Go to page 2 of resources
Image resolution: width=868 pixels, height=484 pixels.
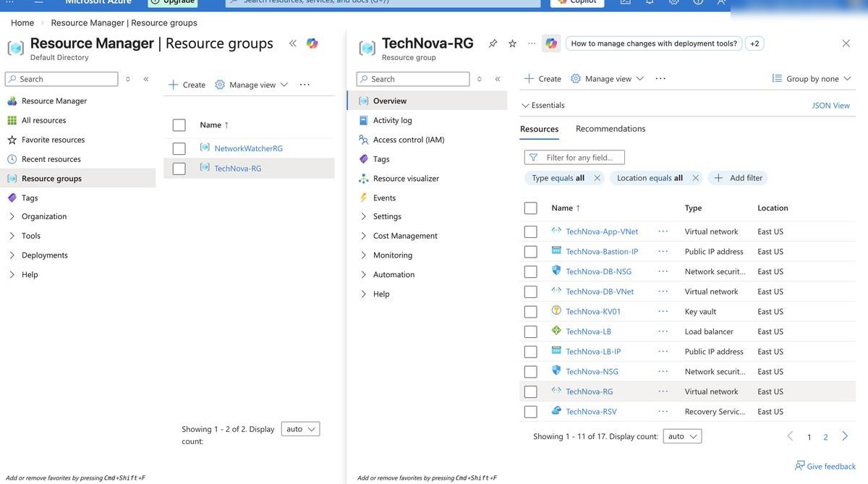pyautogui.click(x=825, y=437)
